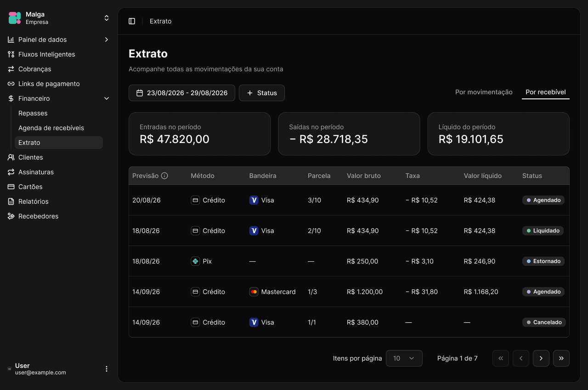Click the Financeiro dollar icon
The width and height of the screenshot is (588, 390).
[x=11, y=98]
